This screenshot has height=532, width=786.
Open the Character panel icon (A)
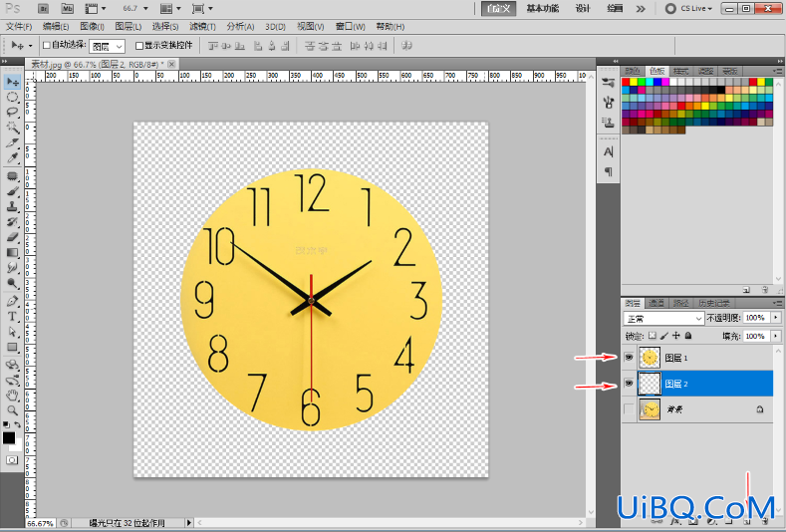(x=609, y=151)
